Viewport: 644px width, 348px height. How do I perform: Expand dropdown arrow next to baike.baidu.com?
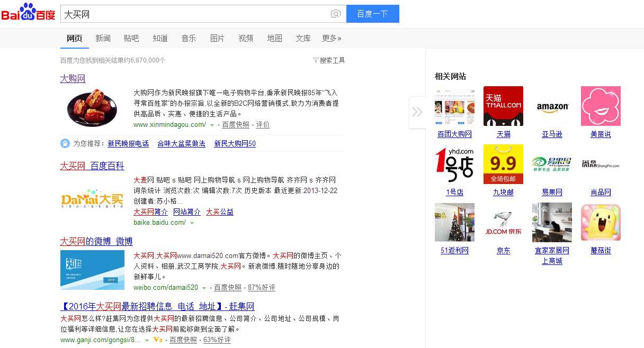[x=192, y=223]
